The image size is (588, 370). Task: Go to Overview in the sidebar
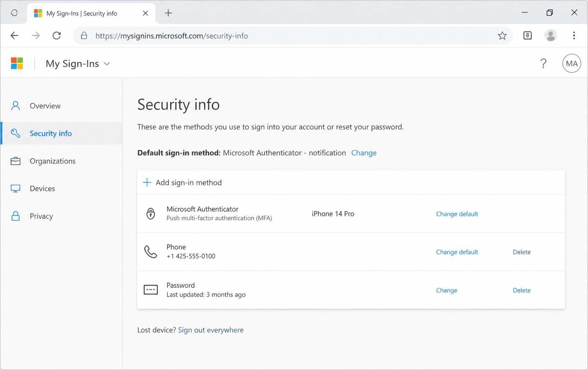61,106
